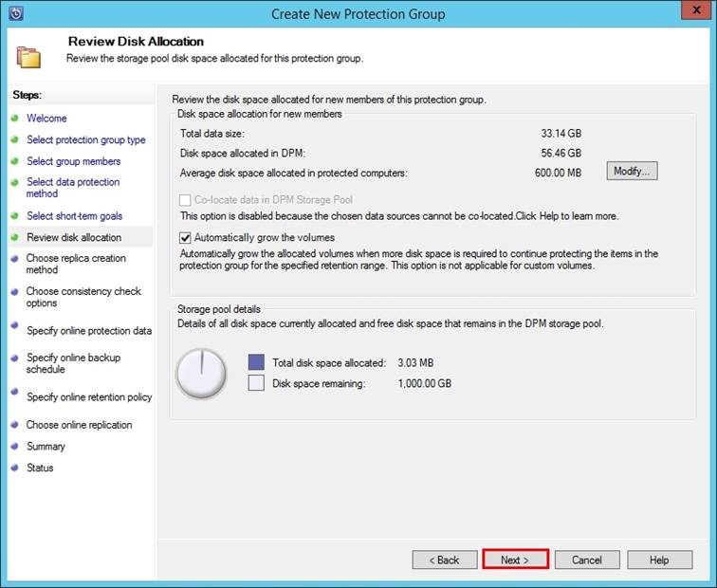Viewport: 717px width, 588px height.
Task: Click the purple bullet beside Summary
Action: [x=14, y=446]
